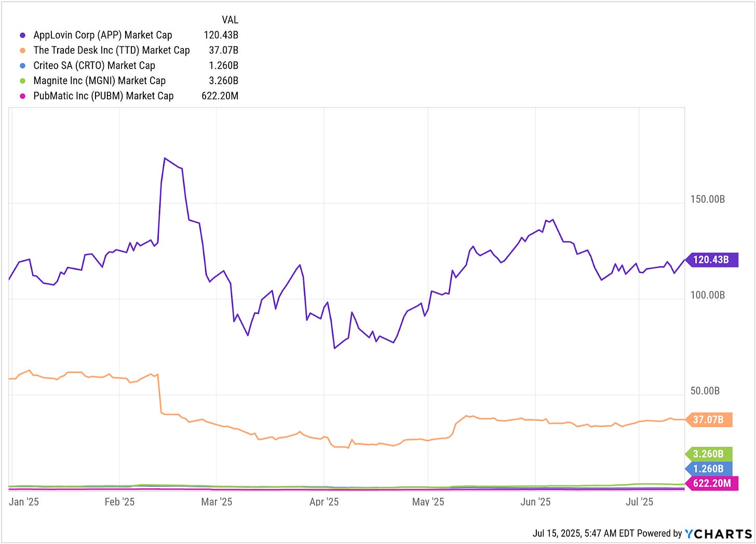Click the 120.43B value in legend table
This screenshot has width=756, height=544.
221,35
